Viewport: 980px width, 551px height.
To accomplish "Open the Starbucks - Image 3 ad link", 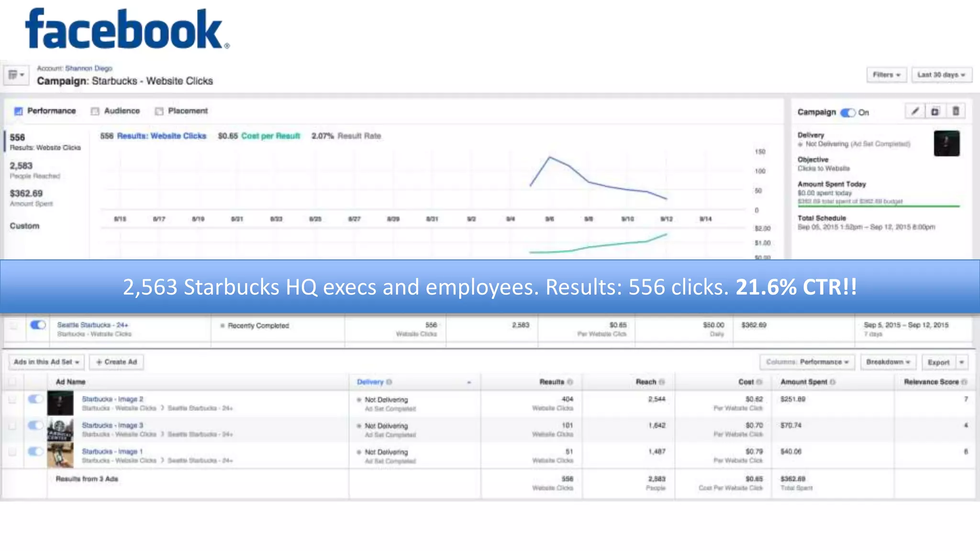I will pyautogui.click(x=112, y=425).
